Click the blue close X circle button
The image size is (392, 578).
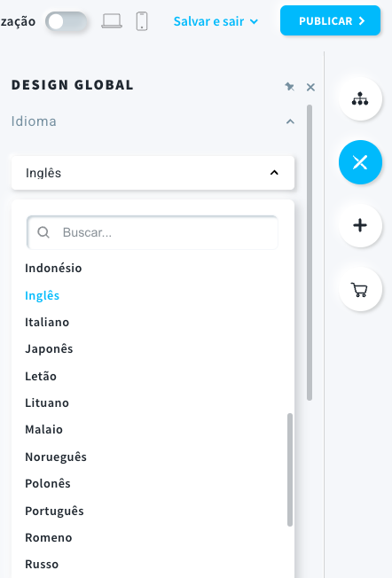point(360,162)
